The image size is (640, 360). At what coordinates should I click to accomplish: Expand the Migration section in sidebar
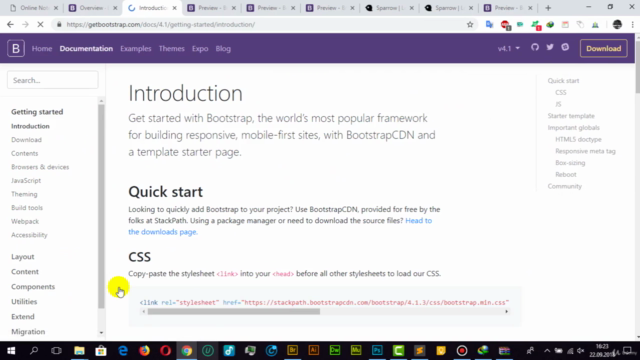[x=28, y=332]
